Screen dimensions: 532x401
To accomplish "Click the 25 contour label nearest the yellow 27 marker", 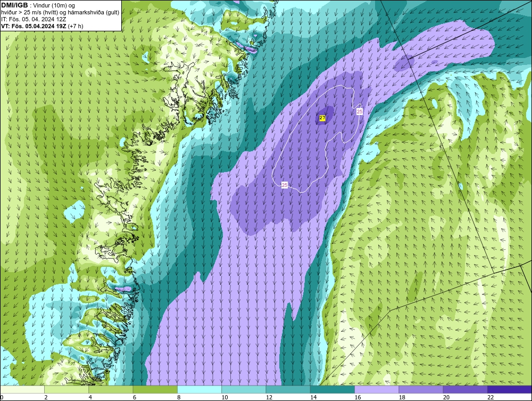I will coord(360,111).
